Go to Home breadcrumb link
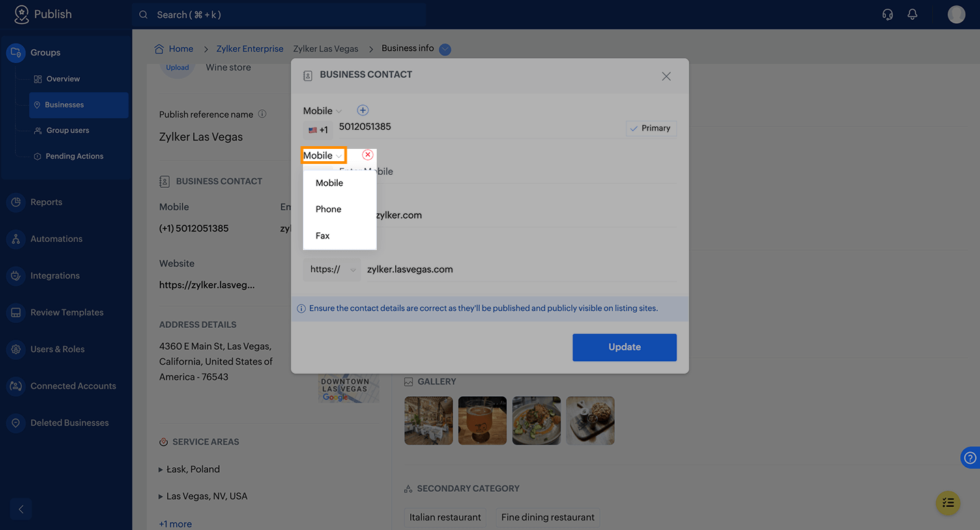The width and height of the screenshot is (980, 530). pos(181,48)
